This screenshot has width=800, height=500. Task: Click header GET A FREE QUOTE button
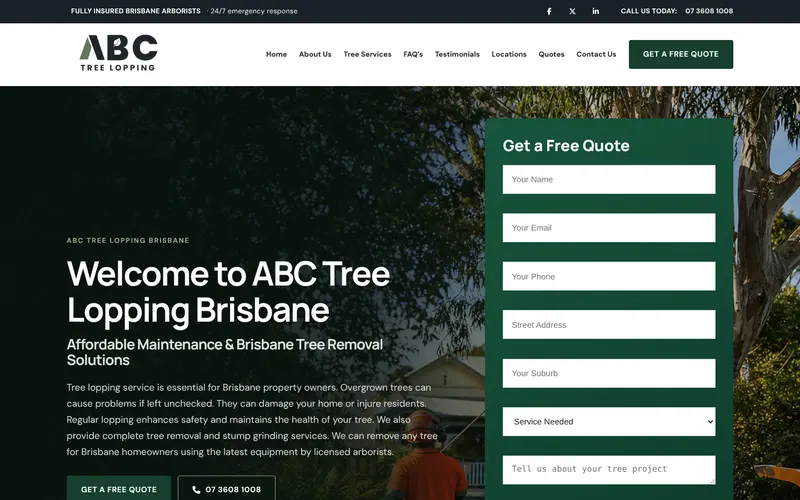point(681,54)
